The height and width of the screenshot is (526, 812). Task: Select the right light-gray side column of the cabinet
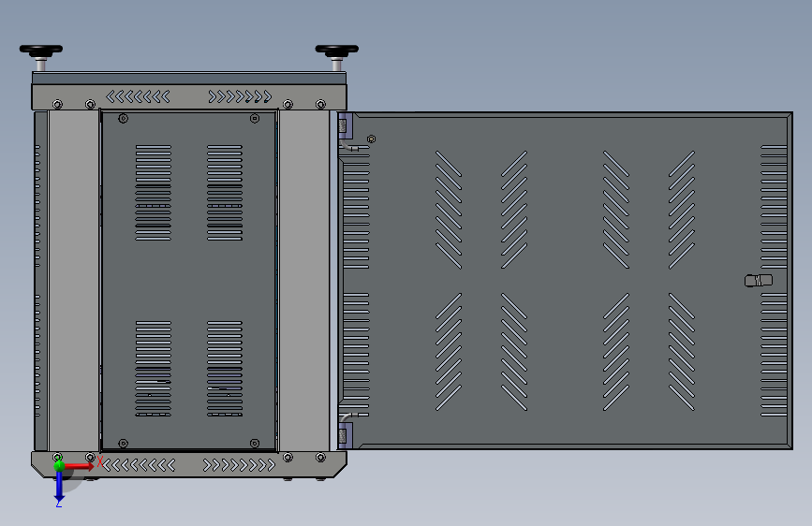[304, 280]
